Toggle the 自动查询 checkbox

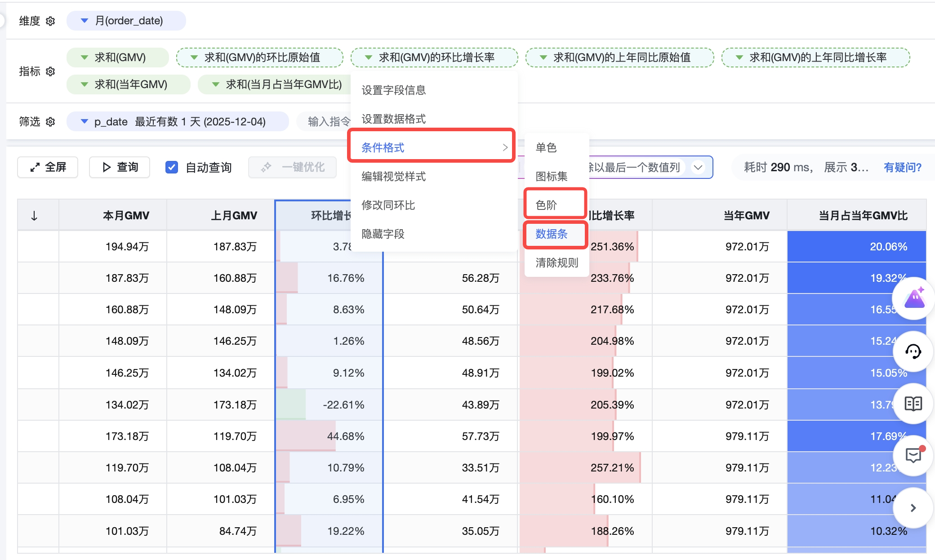pos(172,167)
